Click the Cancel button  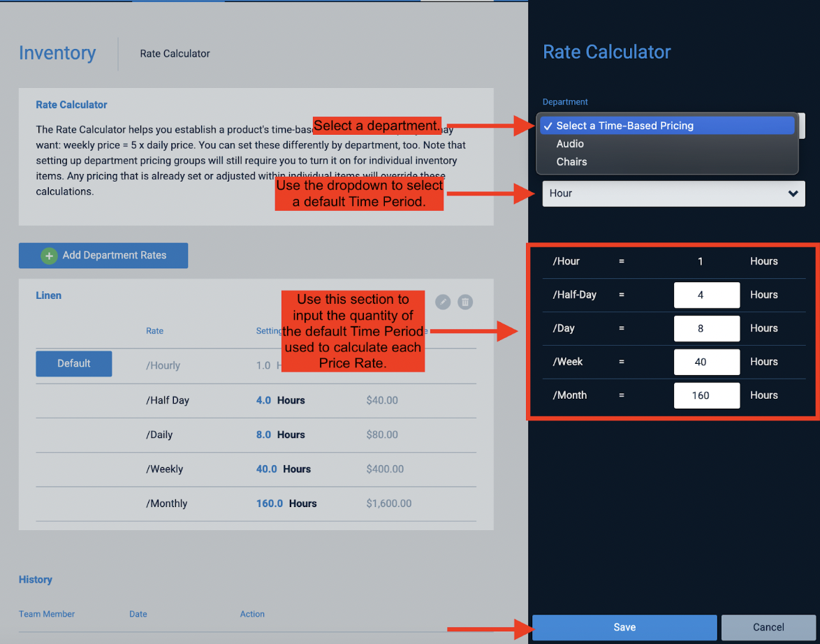(768, 627)
